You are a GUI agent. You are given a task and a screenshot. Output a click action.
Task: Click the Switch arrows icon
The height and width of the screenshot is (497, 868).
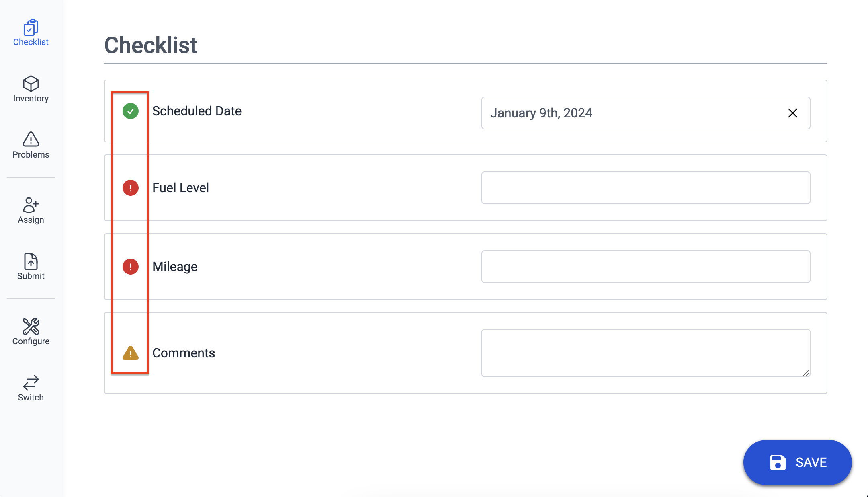pos(31,383)
